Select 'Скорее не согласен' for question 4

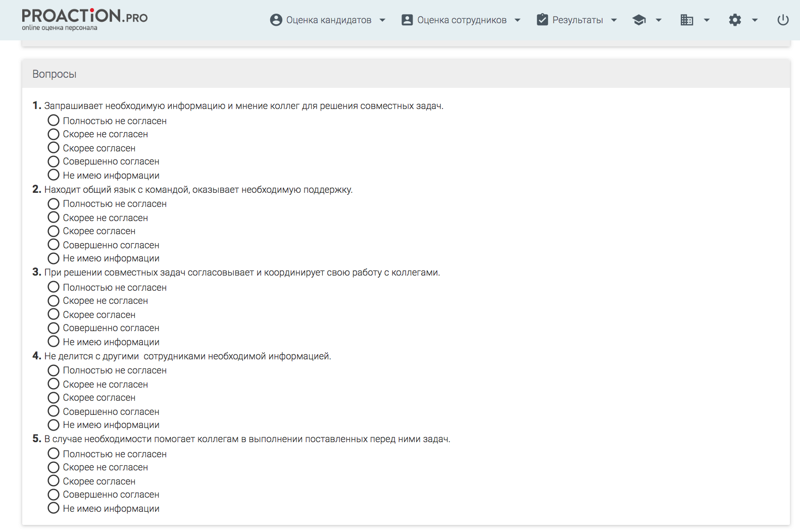(x=54, y=384)
